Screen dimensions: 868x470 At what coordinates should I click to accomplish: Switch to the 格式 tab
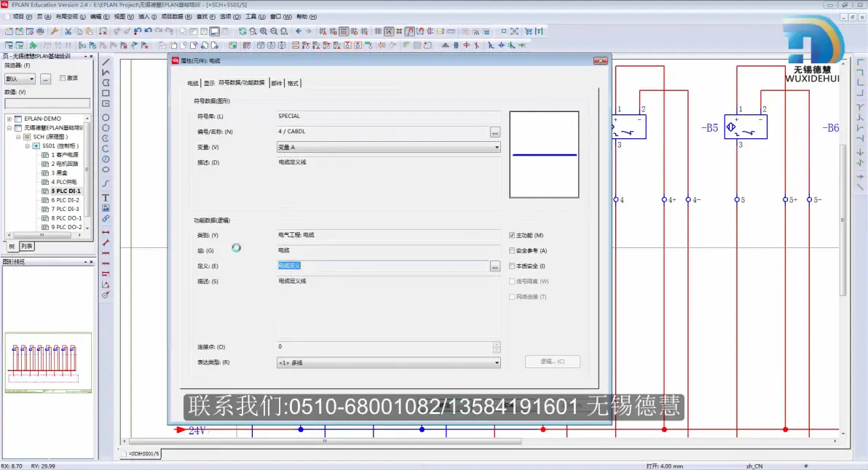point(293,84)
